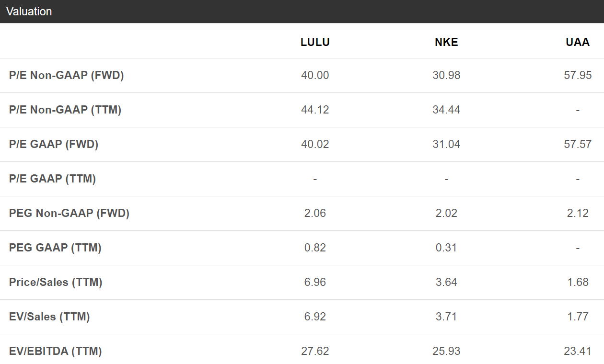Click NKE's 0.31 PEG GAAP value
604x364 pixels.
pos(446,248)
